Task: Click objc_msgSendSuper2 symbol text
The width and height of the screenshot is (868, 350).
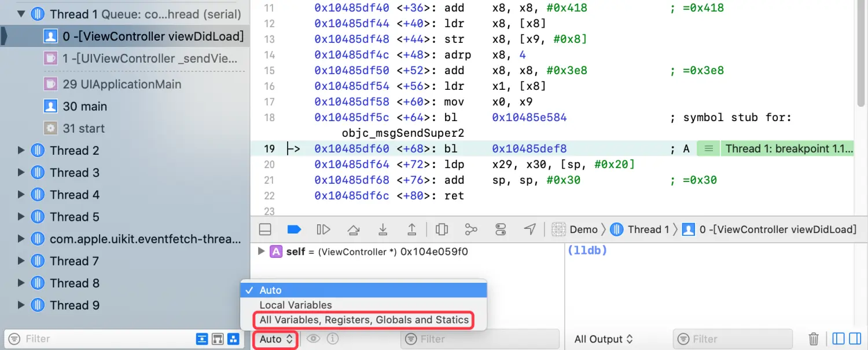Action: coord(403,133)
